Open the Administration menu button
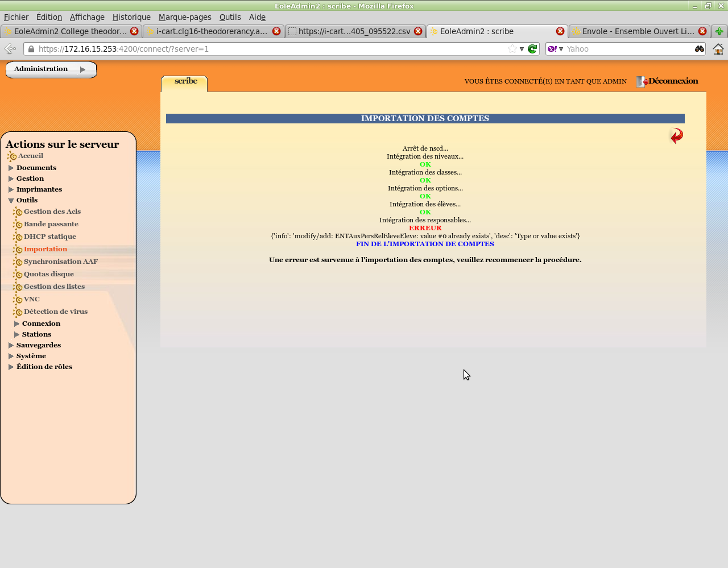 pos(51,69)
